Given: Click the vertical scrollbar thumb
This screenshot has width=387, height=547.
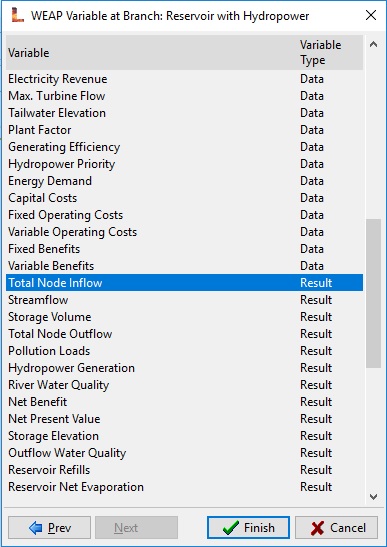Looking at the screenshot, I should click(x=373, y=293).
